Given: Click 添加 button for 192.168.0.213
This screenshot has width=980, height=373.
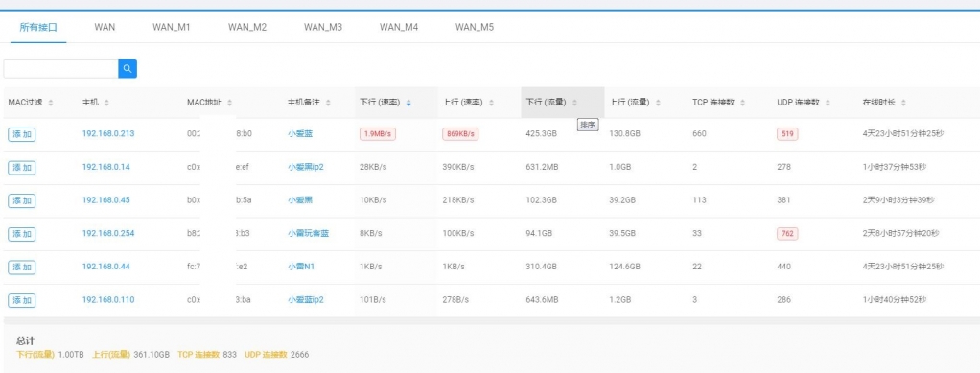Looking at the screenshot, I should (22, 134).
